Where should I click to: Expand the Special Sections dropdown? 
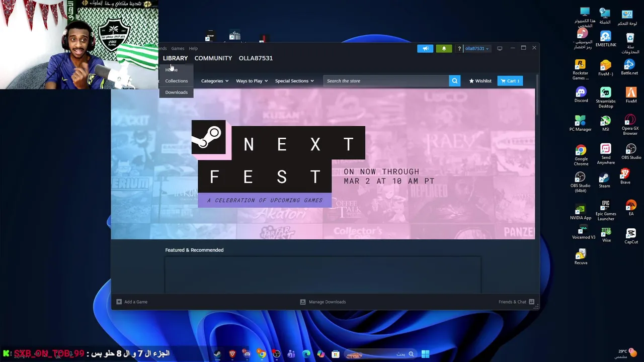click(294, 81)
